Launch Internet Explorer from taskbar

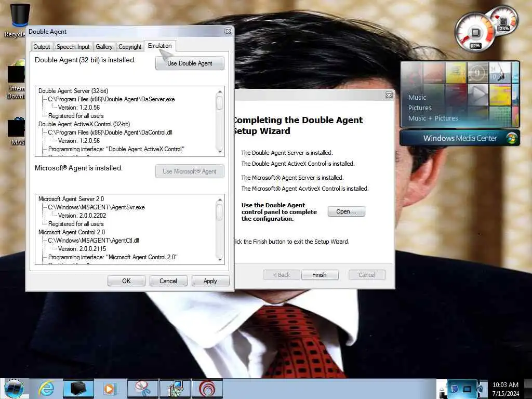(46, 389)
